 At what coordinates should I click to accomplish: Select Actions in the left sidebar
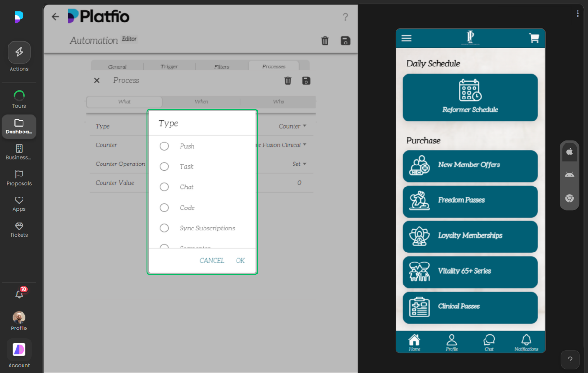coord(19,52)
